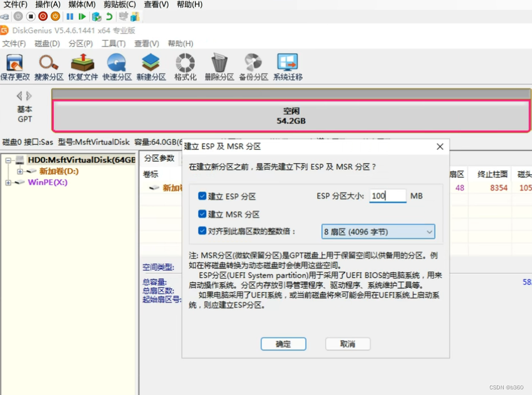Viewport: 532px width, 395px height.
Task: Click the grey Start power icon
Action: point(18,16)
